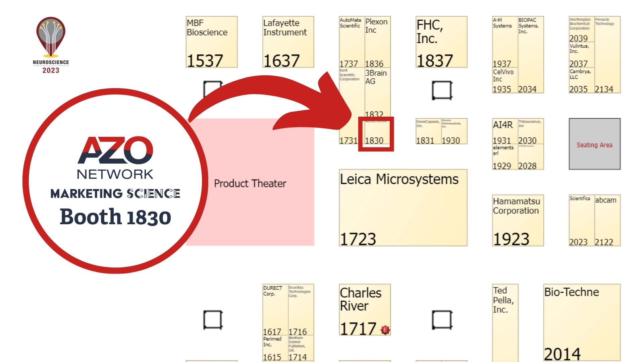Open Phoenix Pharmaceuticals booth 1930
The height and width of the screenshot is (362, 644).
point(454,131)
